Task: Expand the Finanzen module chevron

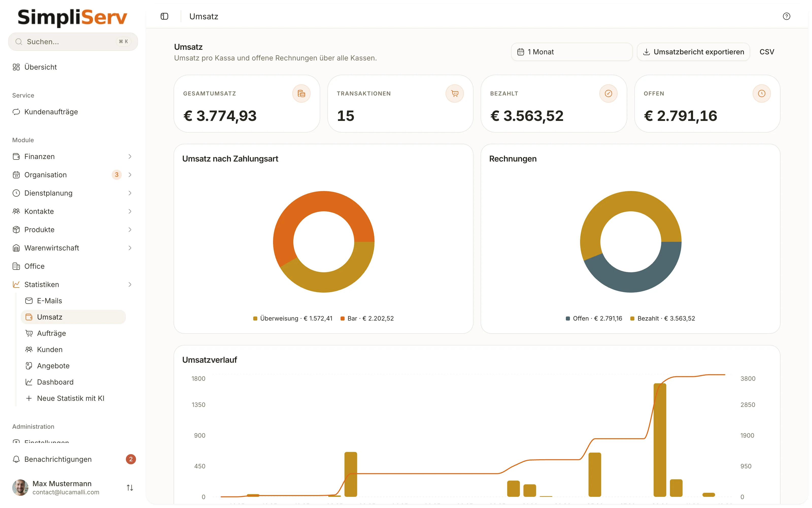Action: (130, 156)
